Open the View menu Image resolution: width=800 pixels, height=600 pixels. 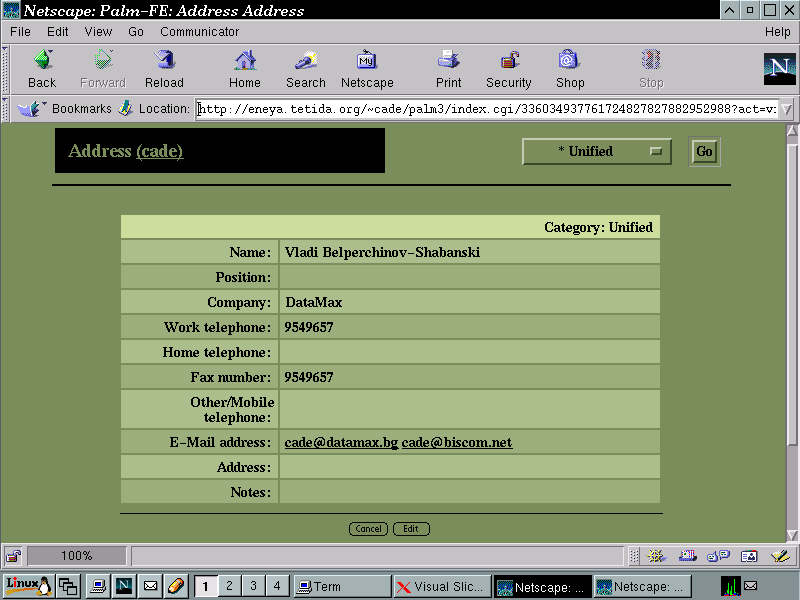(98, 32)
